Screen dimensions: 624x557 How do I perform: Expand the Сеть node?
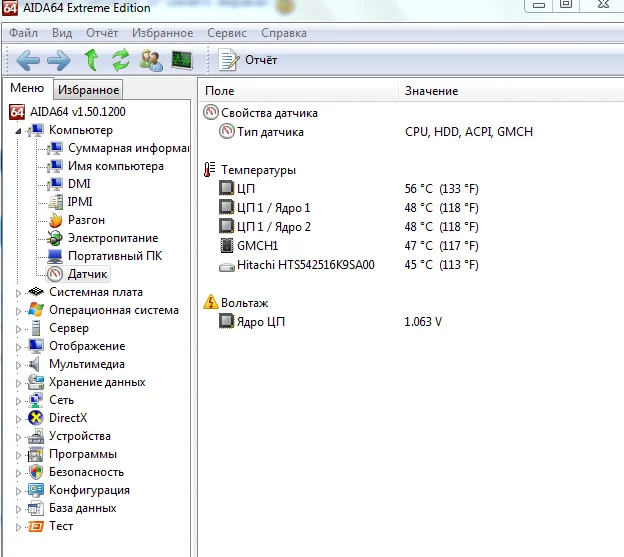coord(18,401)
